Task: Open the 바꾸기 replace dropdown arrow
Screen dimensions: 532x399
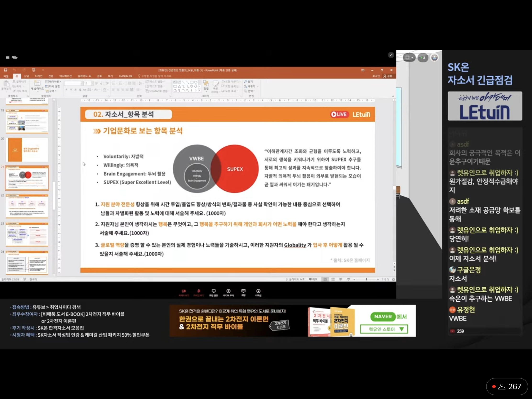Action: coord(258,86)
